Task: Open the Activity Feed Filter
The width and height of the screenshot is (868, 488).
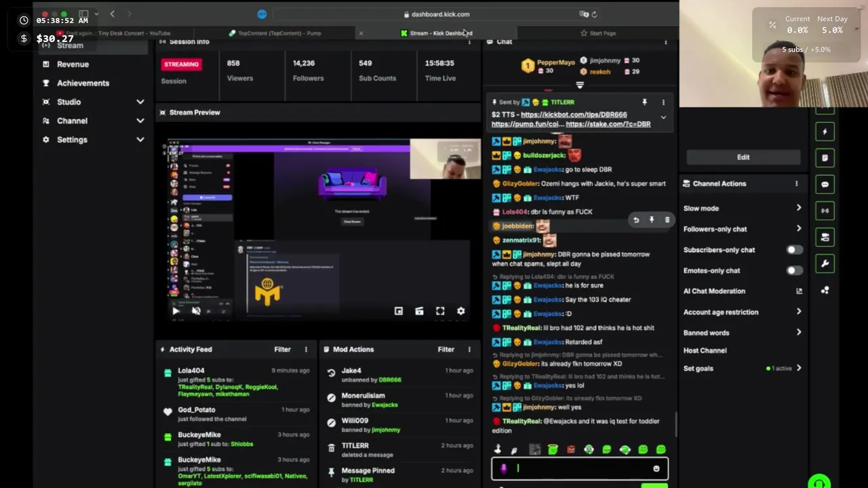Action: [282, 350]
